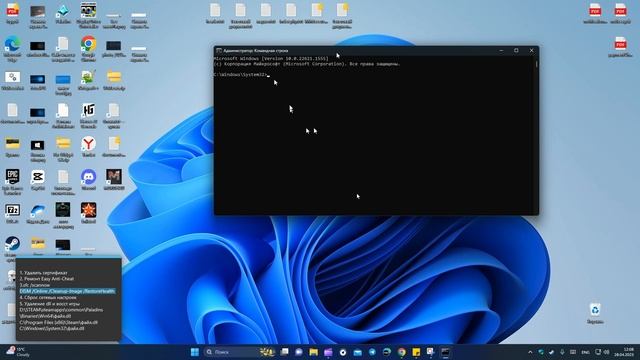Viewport: 640px width, 360px height.
Task: Click the Command Prompt title bar icon
Action: coord(219,51)
